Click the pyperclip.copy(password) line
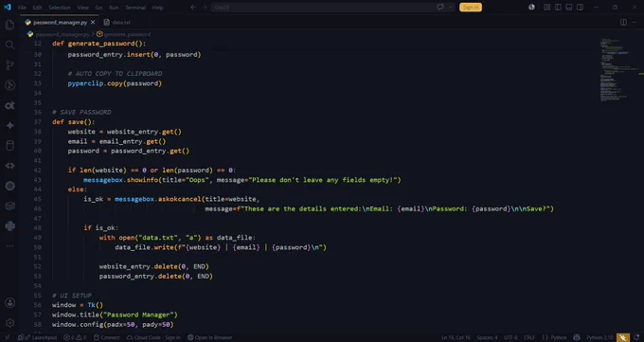This screenshot has height=342, width=644. coord(115,83)
